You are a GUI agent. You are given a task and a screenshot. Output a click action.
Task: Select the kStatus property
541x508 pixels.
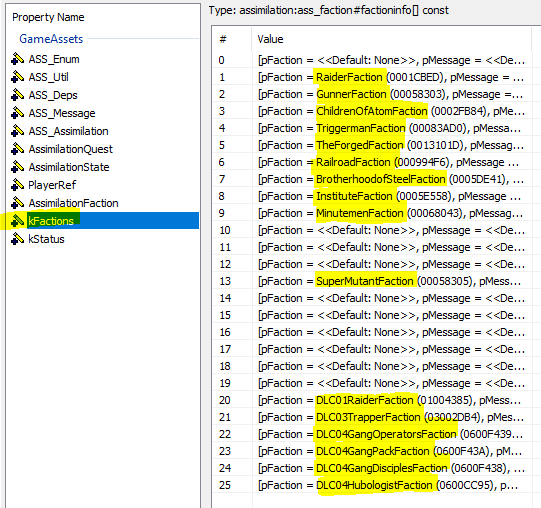click(x=46, y=239)
